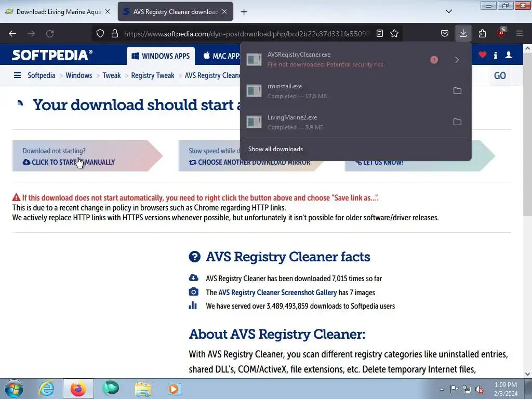
Task: Click the URL address bar field
Action: [x=246, y=34]
